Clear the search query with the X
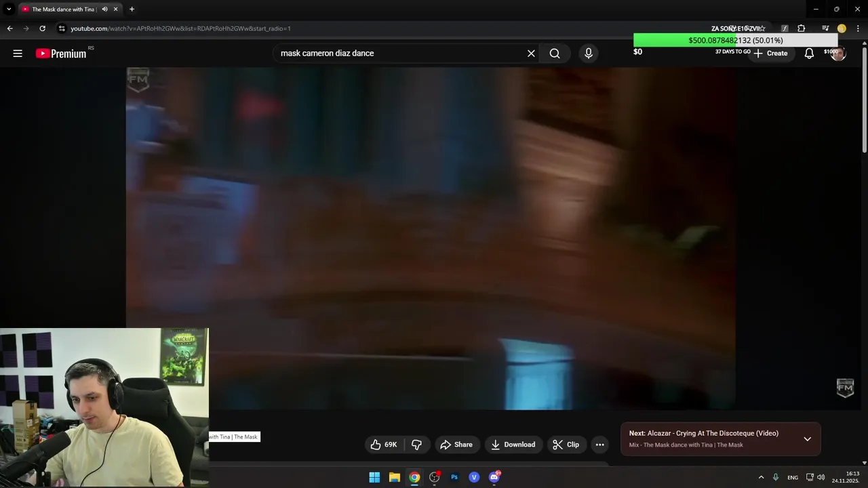The width and height of the screenshot is (868, 488). click(531, 53)
